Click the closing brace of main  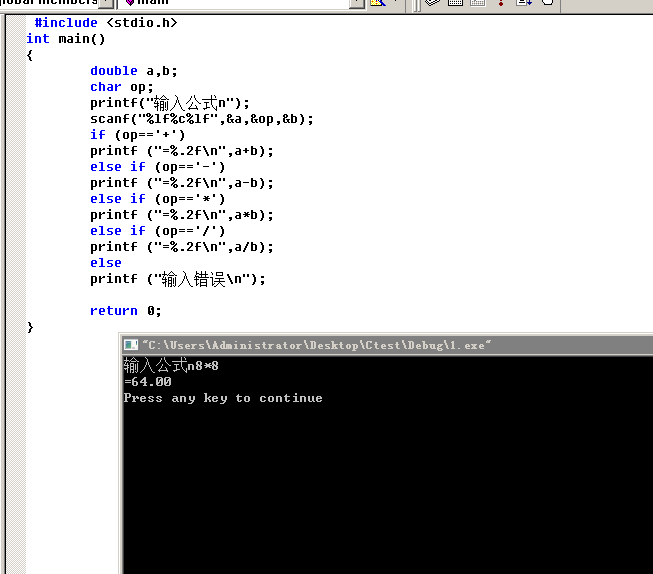(x=30, y=327)
